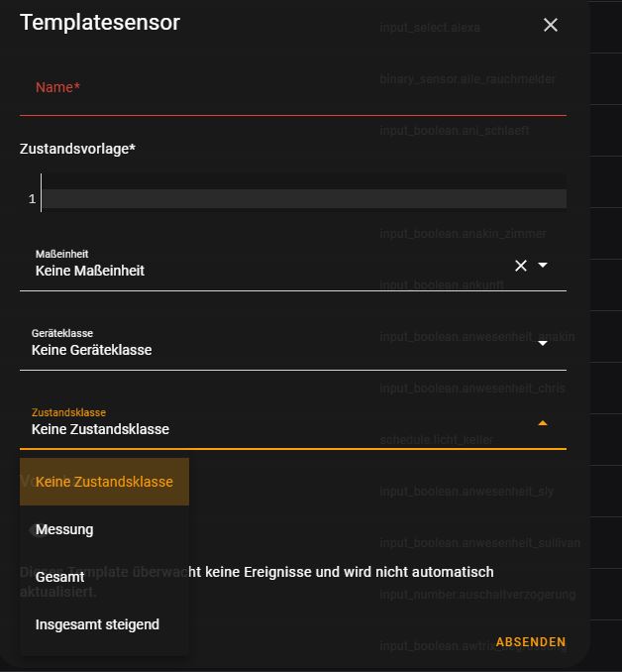Choose the 'Messung' state class option

[64, 529]
